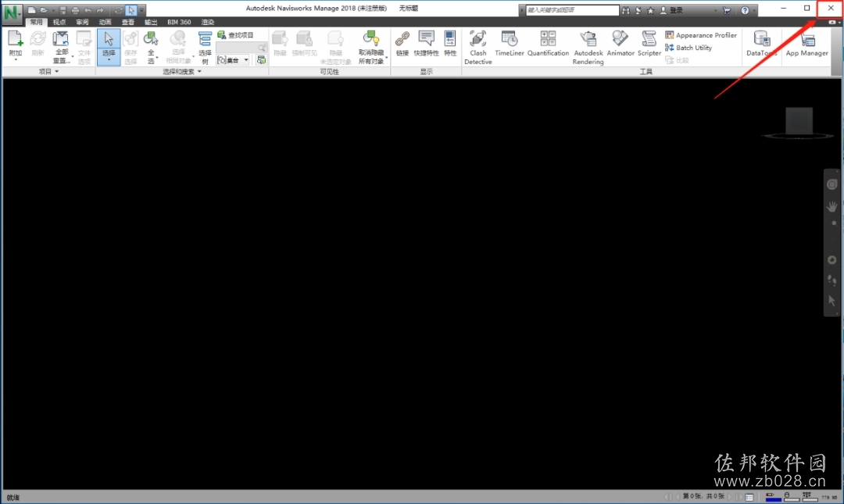This screenshot has width=844, height=504.
Task: Select the Pan hand tool on navigation bar
Action: (x=832, y=206)
